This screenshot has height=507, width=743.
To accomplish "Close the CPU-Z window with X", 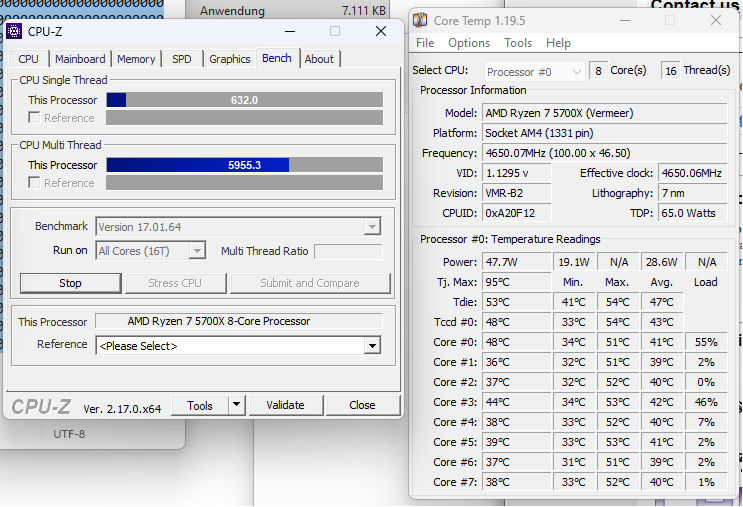I will click(381, 31).
